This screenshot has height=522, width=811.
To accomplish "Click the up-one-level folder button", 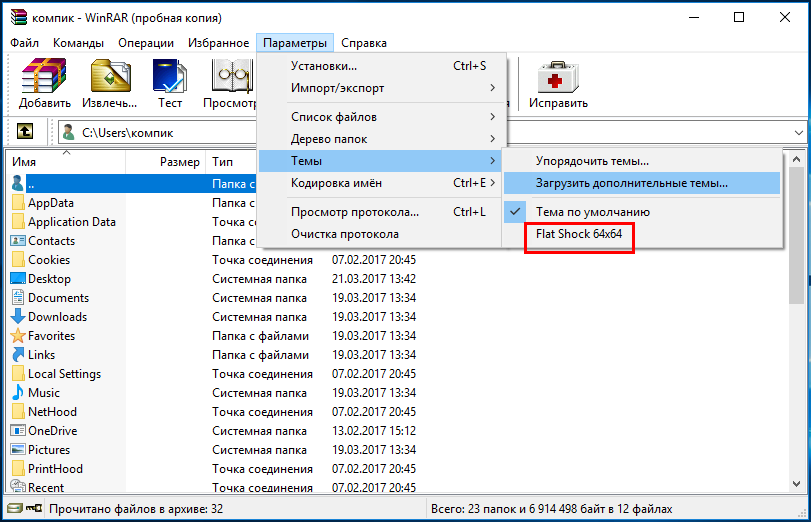I will click(25, 132).
